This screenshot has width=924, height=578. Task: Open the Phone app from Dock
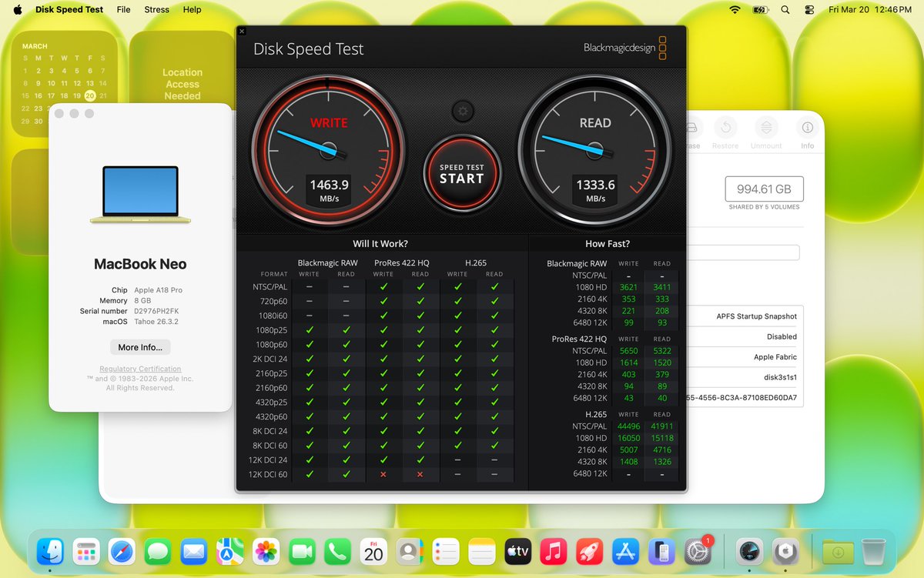(x=338, y=552)
